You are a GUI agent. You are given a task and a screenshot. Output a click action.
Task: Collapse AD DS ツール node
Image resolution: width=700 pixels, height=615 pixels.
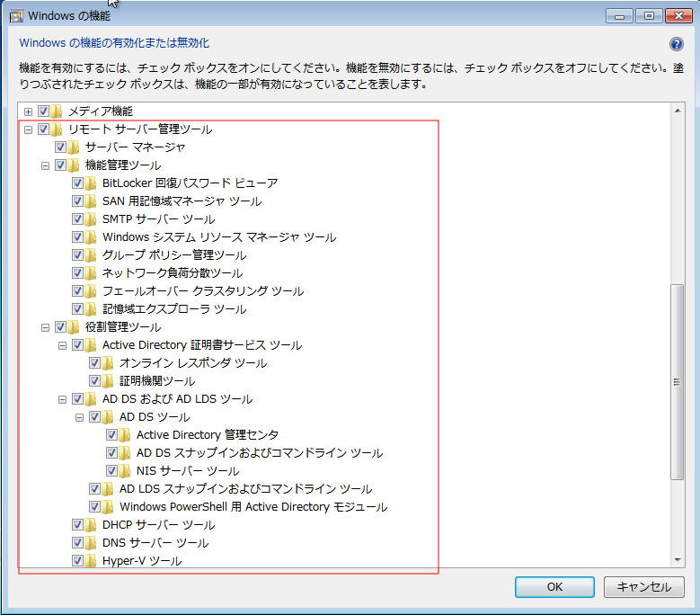click(x=79, y=417)
